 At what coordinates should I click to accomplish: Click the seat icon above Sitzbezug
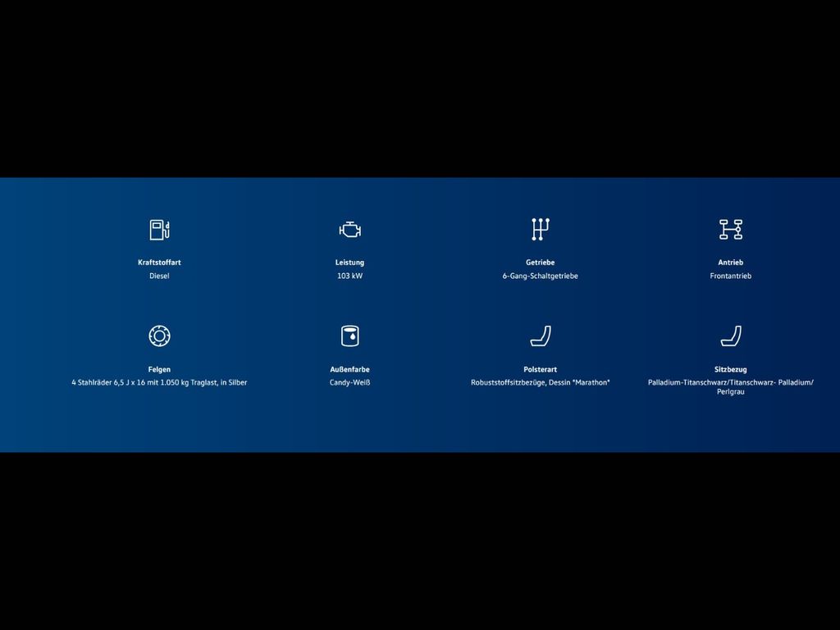tap(730, 336)
